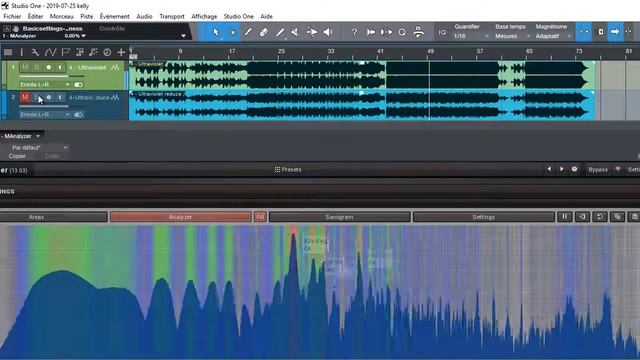Select the Mute tool
640x360 pixels.
(x=295, y=32)
